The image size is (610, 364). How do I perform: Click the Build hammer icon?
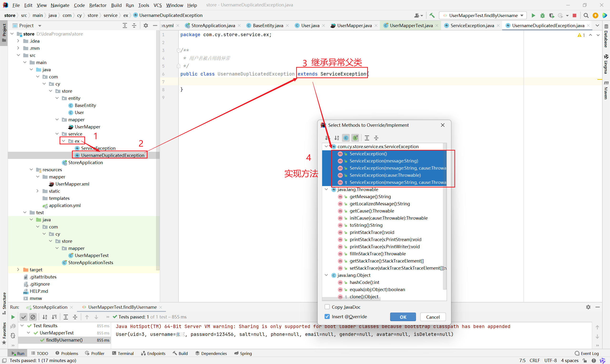[432, 15]
